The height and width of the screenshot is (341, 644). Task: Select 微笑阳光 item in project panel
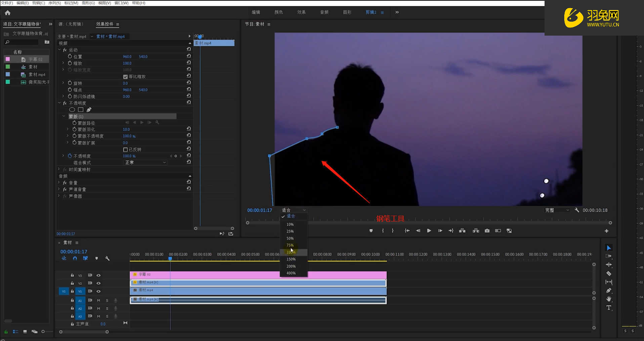[39, 82]
